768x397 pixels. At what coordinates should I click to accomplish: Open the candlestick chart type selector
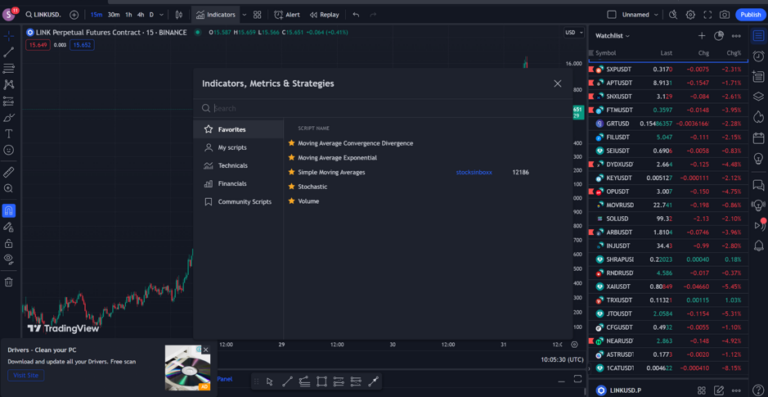(x=179, y=15)
